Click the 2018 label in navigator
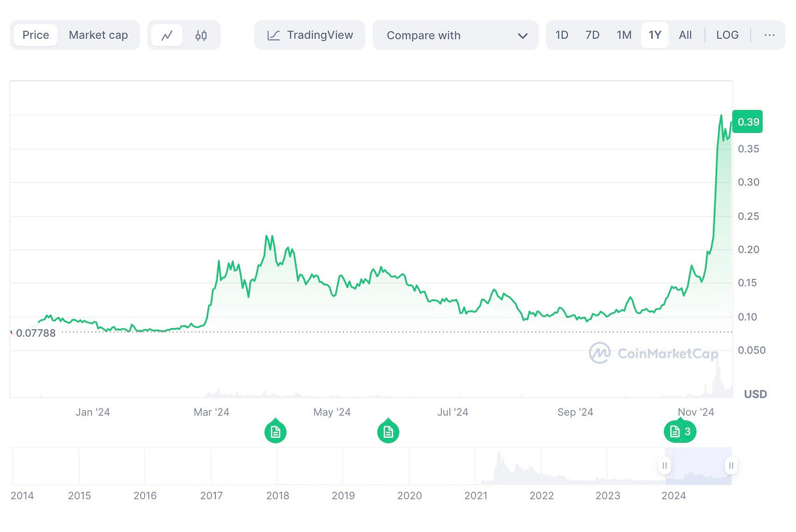 278,496
